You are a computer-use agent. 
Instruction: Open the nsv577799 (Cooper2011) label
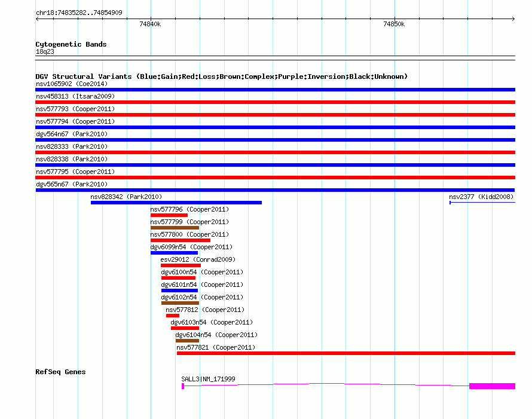189,222
